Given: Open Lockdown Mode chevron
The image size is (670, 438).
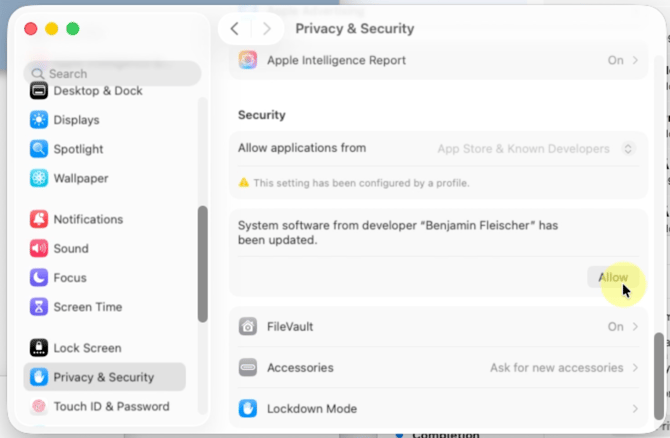Looking at the screenshot, I should [635, 409].
